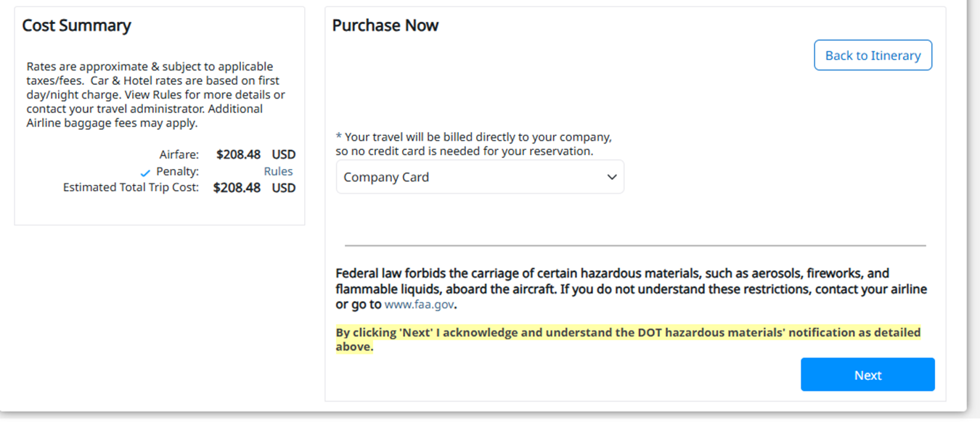Select the Estimated Total Trip Cost amount
The height and width of the screenshot is (422, 980).
(x=237, y=188)
